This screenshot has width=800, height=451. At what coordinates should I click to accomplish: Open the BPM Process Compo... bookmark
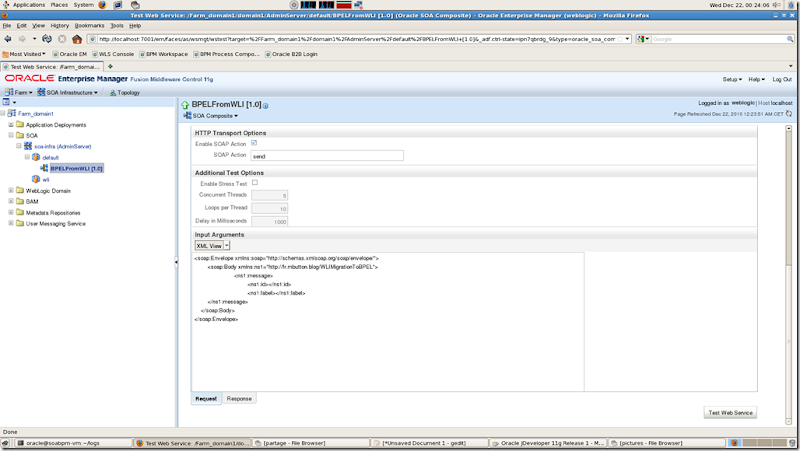click(x=227, y=54)
